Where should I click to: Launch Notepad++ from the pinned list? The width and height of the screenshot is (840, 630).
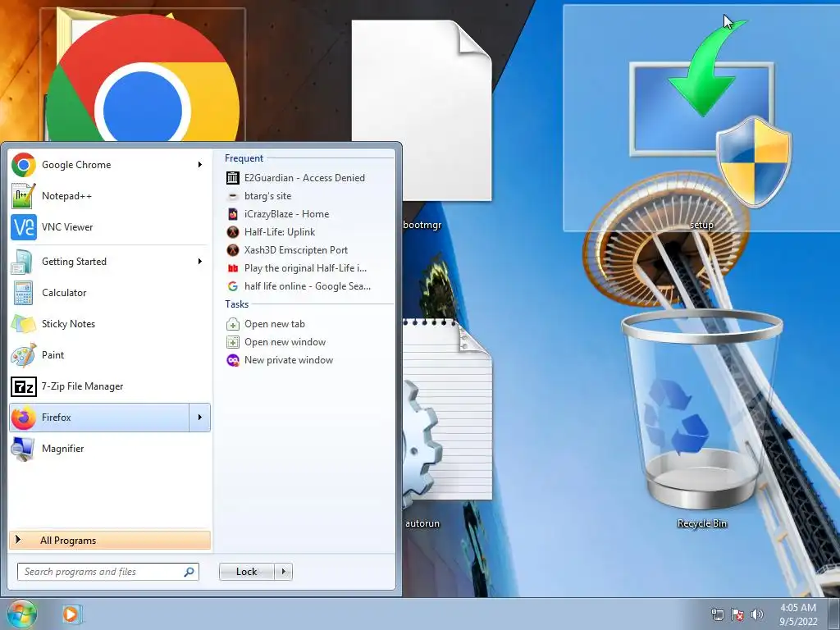coord(110,196)
